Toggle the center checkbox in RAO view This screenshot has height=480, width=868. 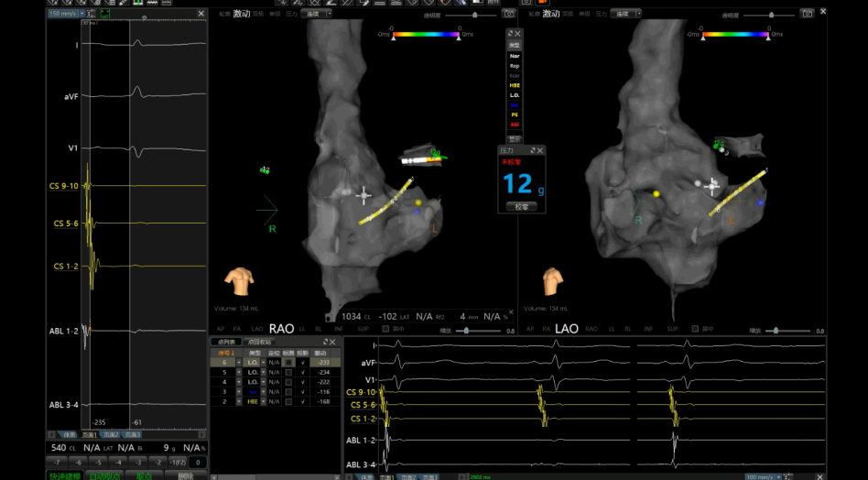[x=385, y=329]
